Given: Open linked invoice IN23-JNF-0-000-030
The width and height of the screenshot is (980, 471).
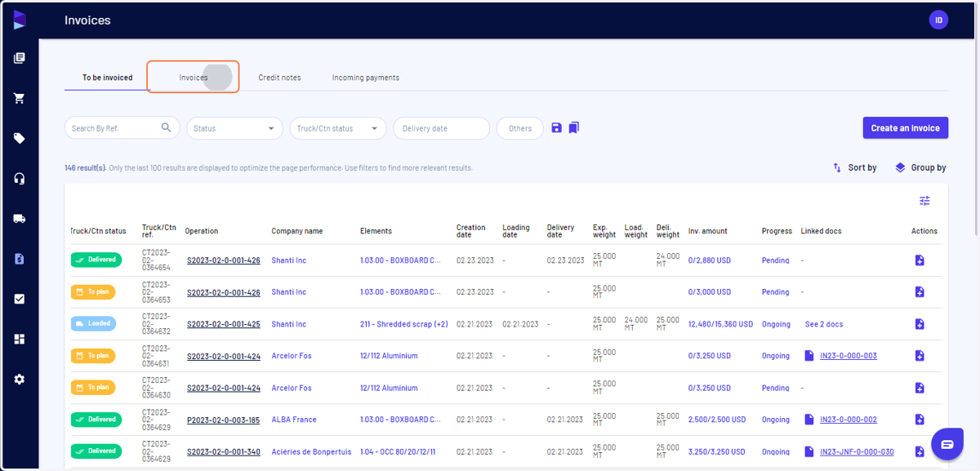Looking at the screenshot, I should (857, 451).
